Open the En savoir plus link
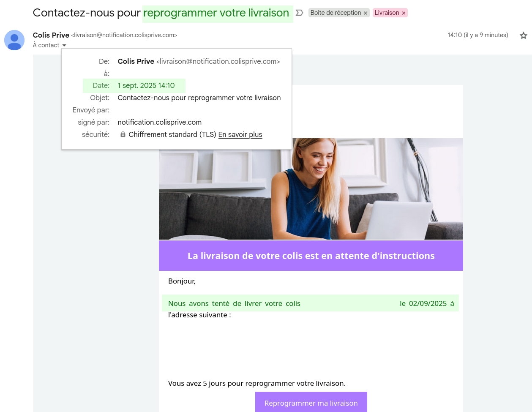532x412 pixels. point(240,134)
